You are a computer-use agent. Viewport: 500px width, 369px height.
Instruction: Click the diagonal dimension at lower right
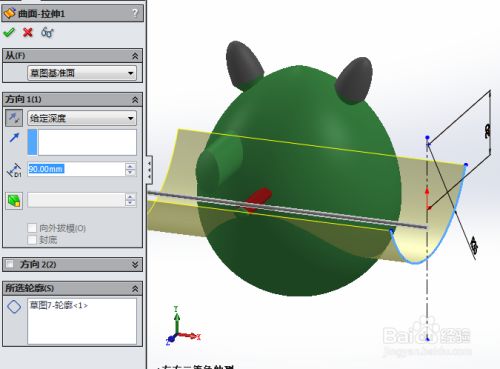pos(474,246)
